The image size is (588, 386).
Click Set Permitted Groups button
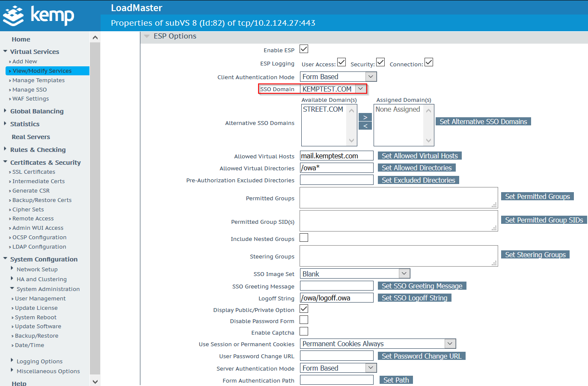pyautogui.click(x=538, y=196)
